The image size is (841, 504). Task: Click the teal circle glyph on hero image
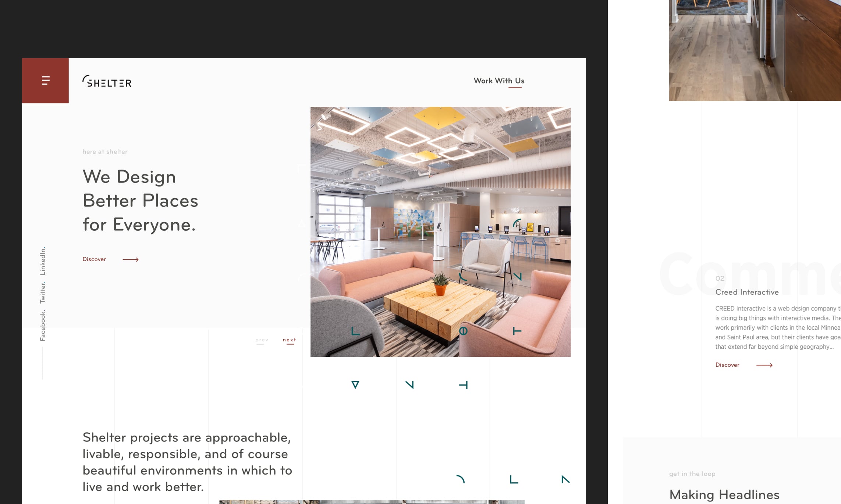pyautogui.click(x=463, y=331)
